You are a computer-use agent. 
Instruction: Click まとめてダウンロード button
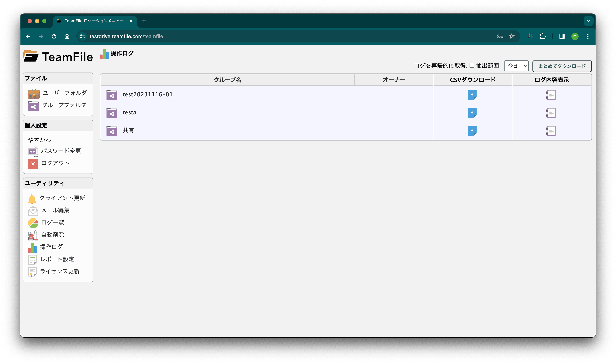[562, 66]
